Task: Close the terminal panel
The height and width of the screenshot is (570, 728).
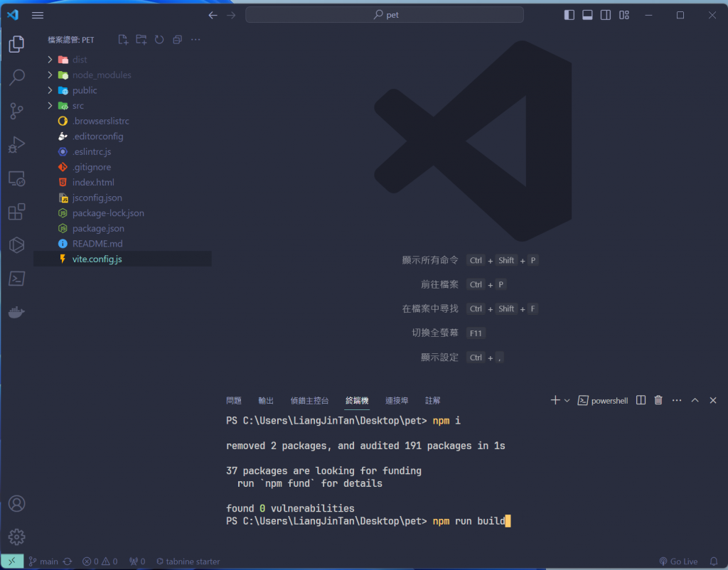Action: [x=713, y=400]
